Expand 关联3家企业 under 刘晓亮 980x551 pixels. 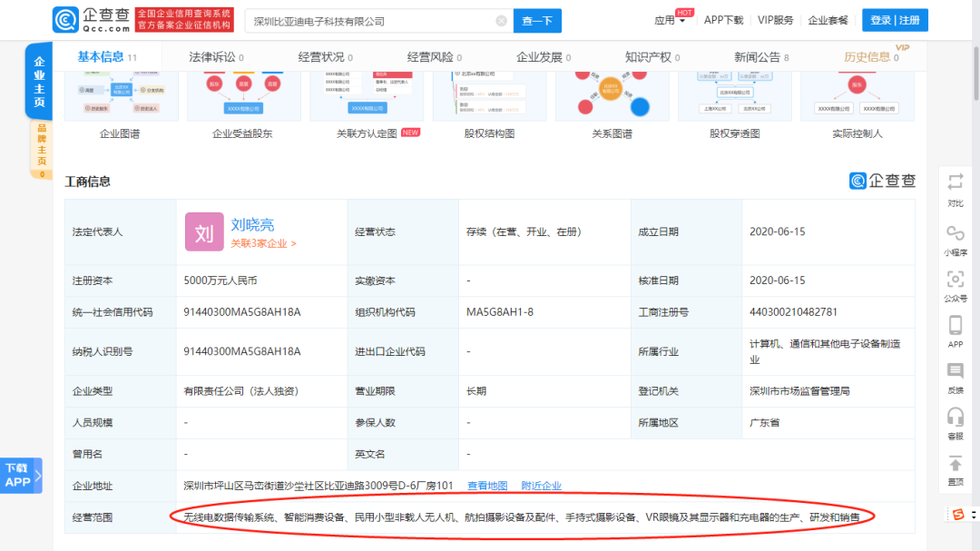point(263,243)
